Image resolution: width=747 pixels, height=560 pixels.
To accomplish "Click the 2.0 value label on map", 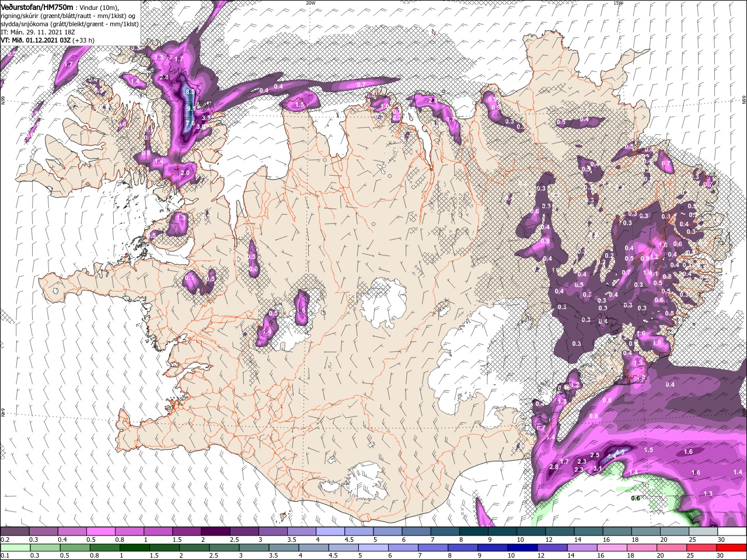I will coord(186,173).
